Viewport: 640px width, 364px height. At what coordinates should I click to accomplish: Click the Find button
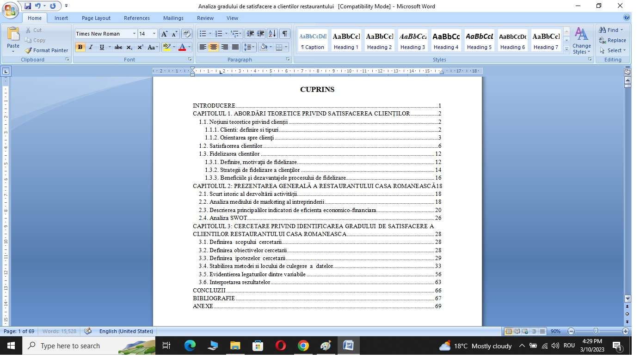pyautogui.click(x=611, y=30)
